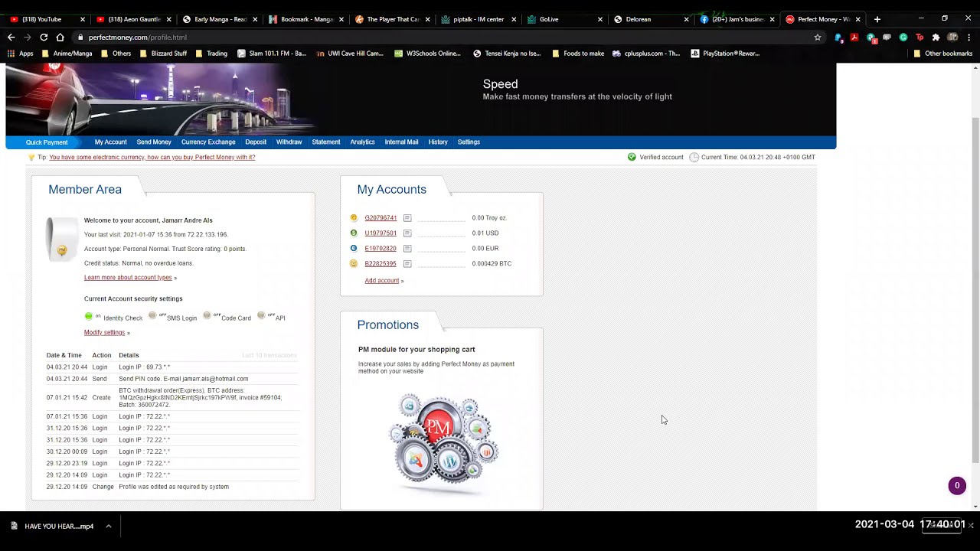The image size is (980, 551).
Task: Open the Modify settings link
Action: [x=104, y=333]
